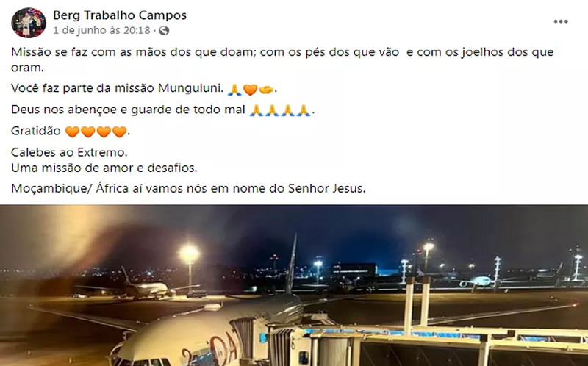Open the post options three-dot menu
Screen dimensions: 588x366
coord(561,21)
